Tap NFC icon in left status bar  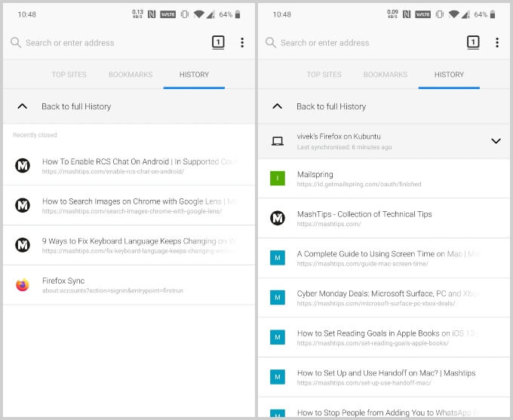pos(152,14)
